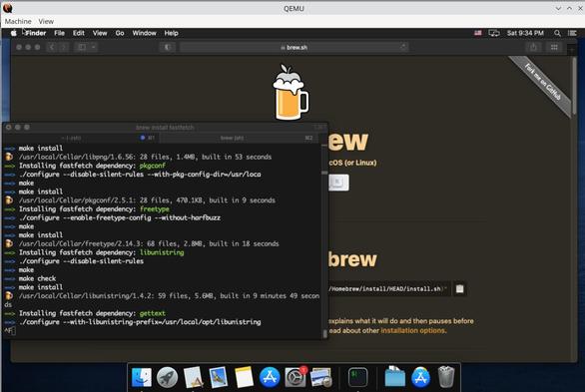585x392 pixels.
Task: Click the green 'libunistring' dependency text
Action: click(162, 252)
